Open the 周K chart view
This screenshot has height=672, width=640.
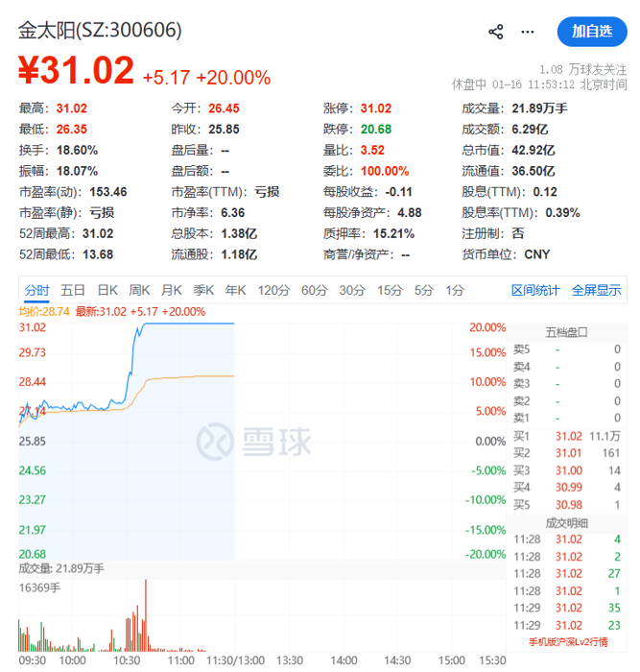pos(140,290)
